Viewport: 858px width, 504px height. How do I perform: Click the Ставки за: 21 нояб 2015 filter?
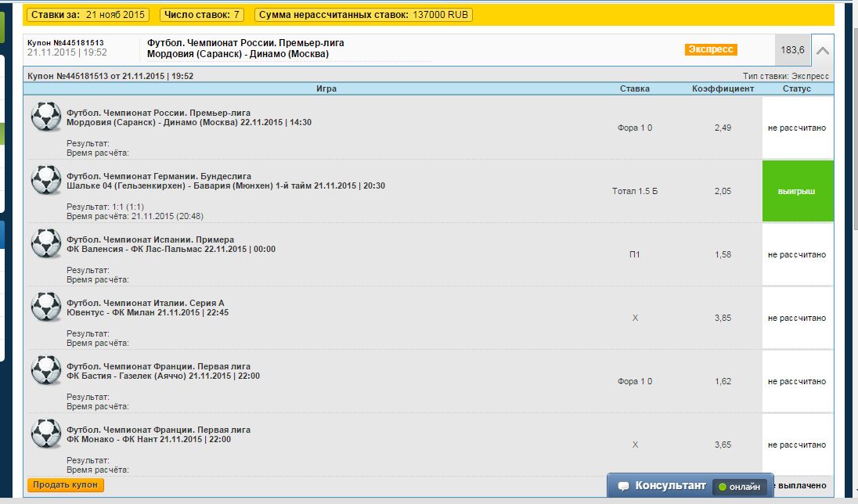pos(88,15)
